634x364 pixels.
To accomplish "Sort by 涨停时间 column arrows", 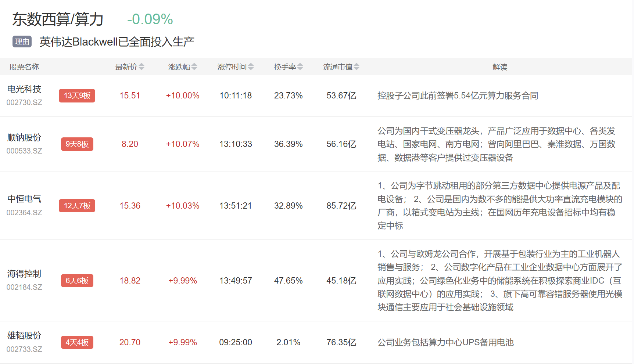I will (x=251, y=67).
